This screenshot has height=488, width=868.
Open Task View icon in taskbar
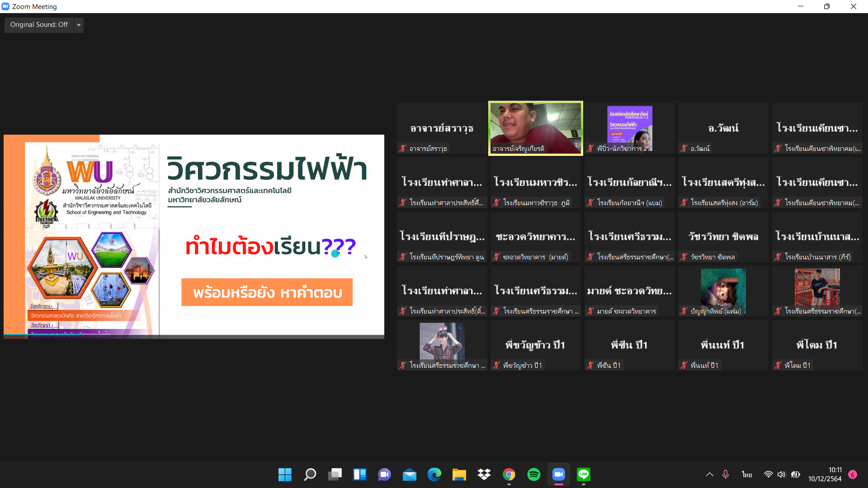[335, 474]
